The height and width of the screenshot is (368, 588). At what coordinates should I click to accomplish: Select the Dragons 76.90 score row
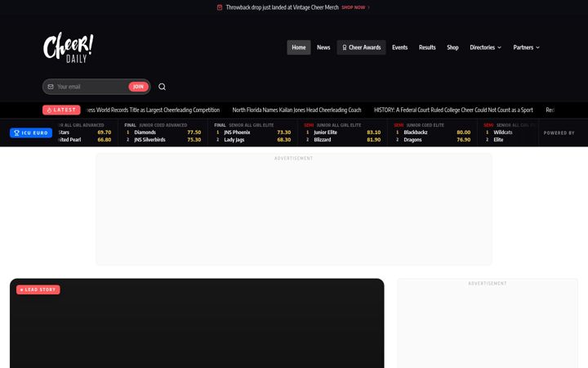tap(432, 140)
